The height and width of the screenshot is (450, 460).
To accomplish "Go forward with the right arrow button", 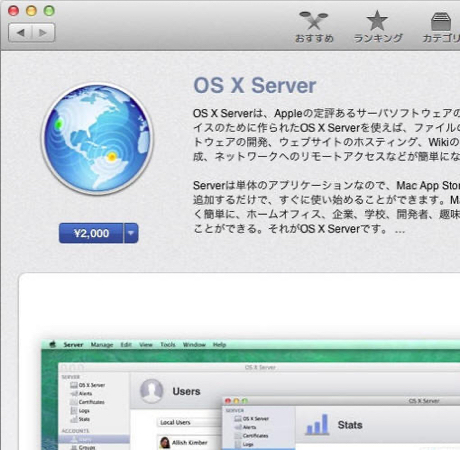I will 43,33.
